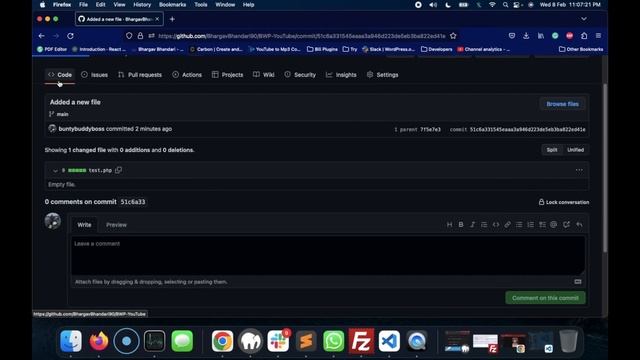Reload the current page
Viewport: 640px width, 360px height.
pyautogui.click(x=70, y=36)
